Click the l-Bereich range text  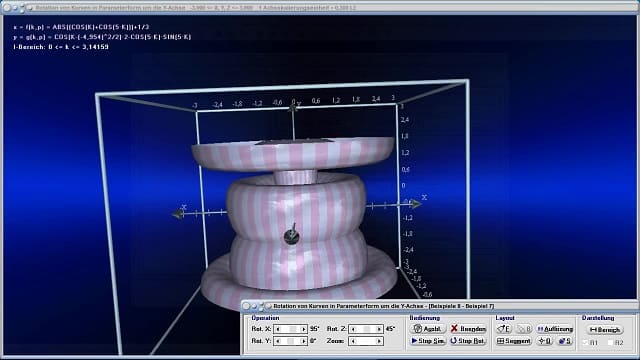tap(61, 47)
